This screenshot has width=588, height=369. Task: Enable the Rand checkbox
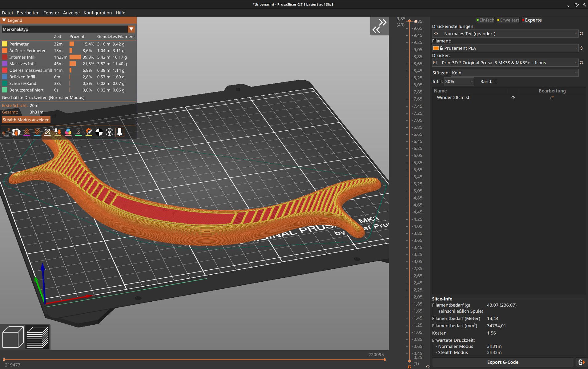coord(495,81)
